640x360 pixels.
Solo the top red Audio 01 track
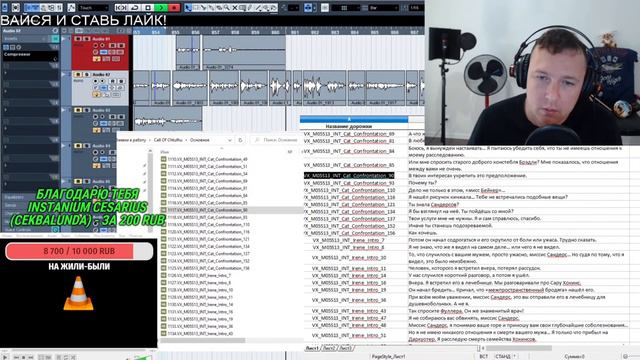[x=87, y=39]
